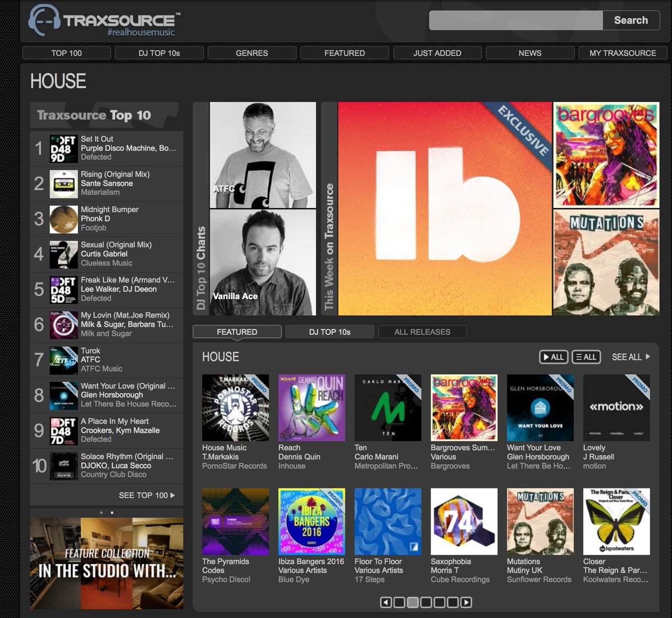The width and height of the screenshot is (672, 618).
Task: Go to fifth pagination page square
Action: (452, 602)
